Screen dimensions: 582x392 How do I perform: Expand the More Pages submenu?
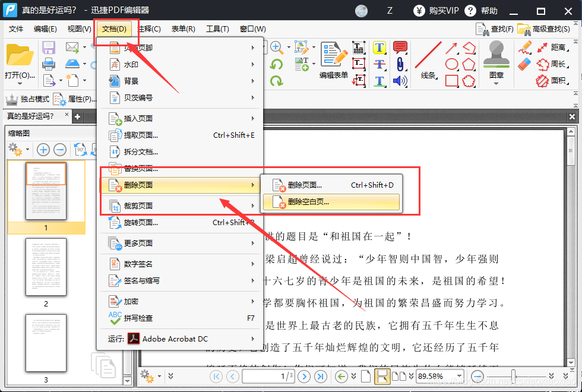179,243
